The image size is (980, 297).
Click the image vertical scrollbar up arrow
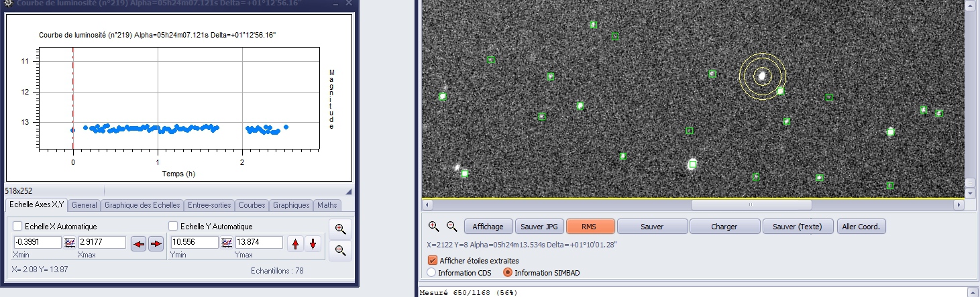pyautogui.click(x=970, y=4)
